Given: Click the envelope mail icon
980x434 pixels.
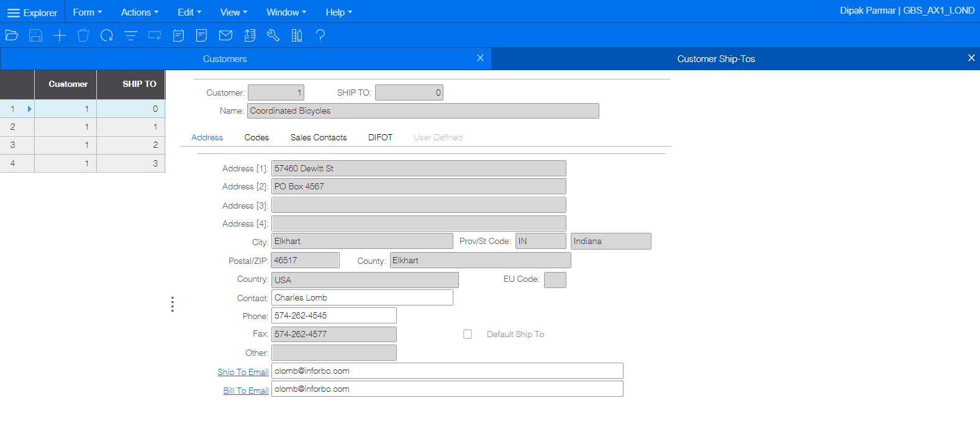Looking at the screenshot, I should (x=226, y=35).
